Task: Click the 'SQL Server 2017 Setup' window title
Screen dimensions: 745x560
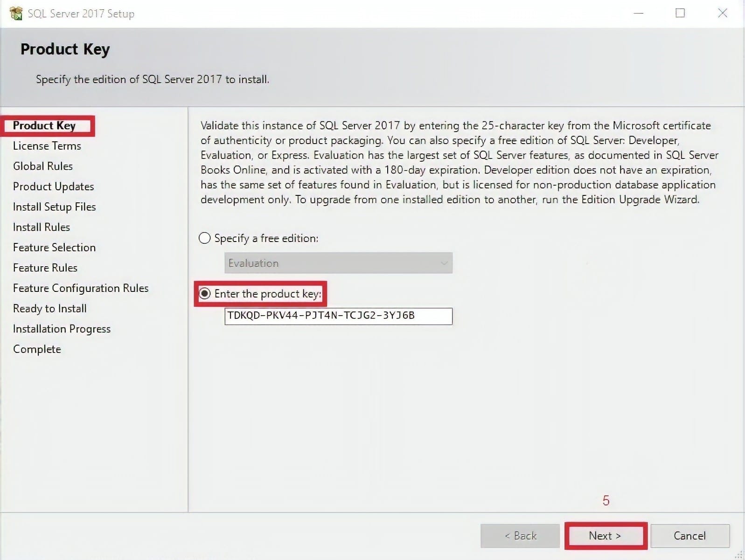Action: pyautogui.click(x=81, y=14)
